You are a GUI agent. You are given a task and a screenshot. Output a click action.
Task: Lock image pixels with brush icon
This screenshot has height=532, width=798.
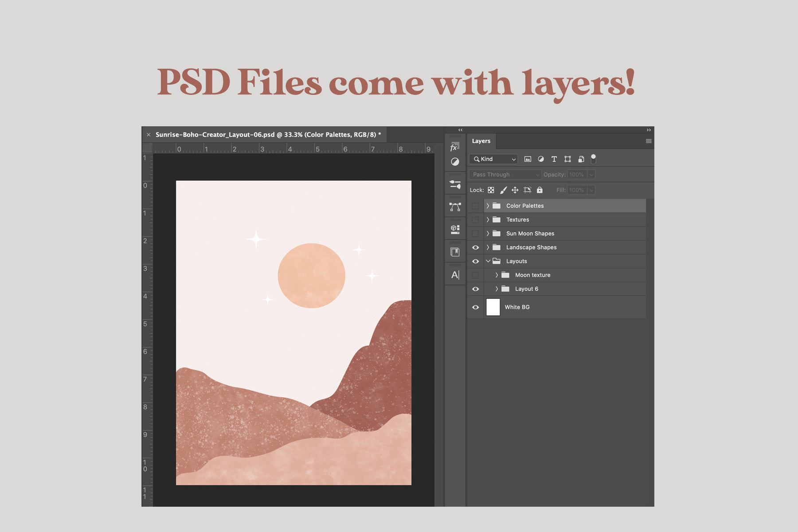click(x=503, y=190)
